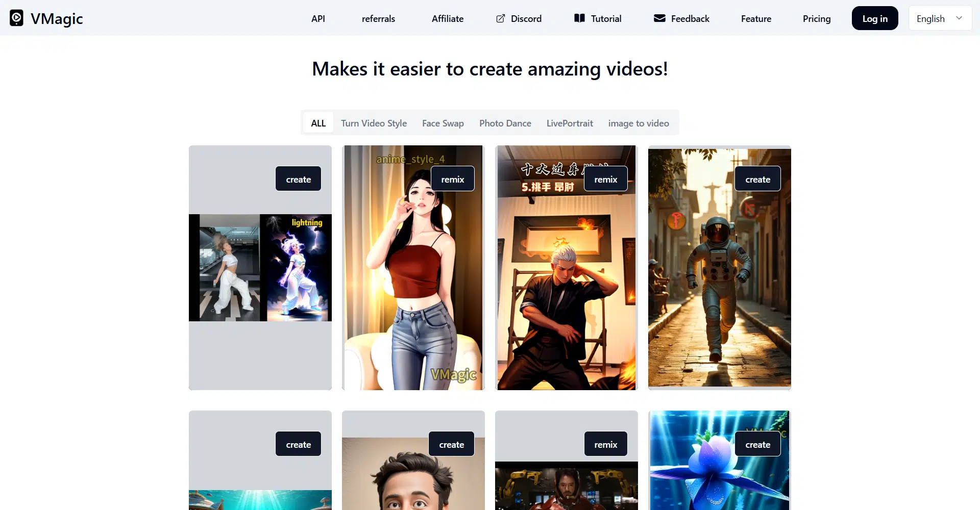
Task: Click the Feedback envelope icon
Action: (x=659, y=18)
